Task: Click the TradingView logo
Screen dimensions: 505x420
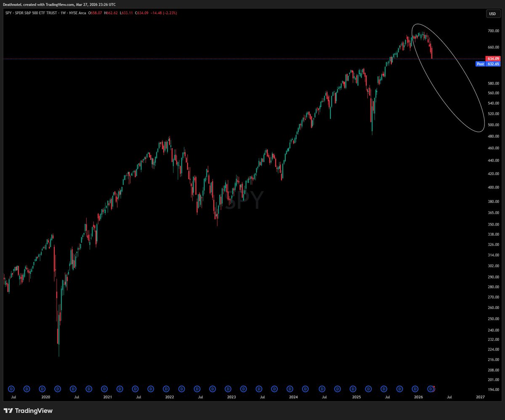Action: pos(28,410)
